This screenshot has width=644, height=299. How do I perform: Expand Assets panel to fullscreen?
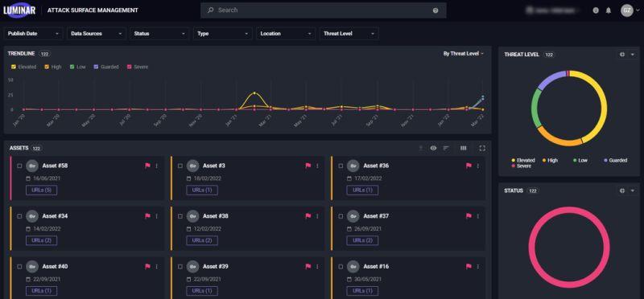tap(482, 148)
